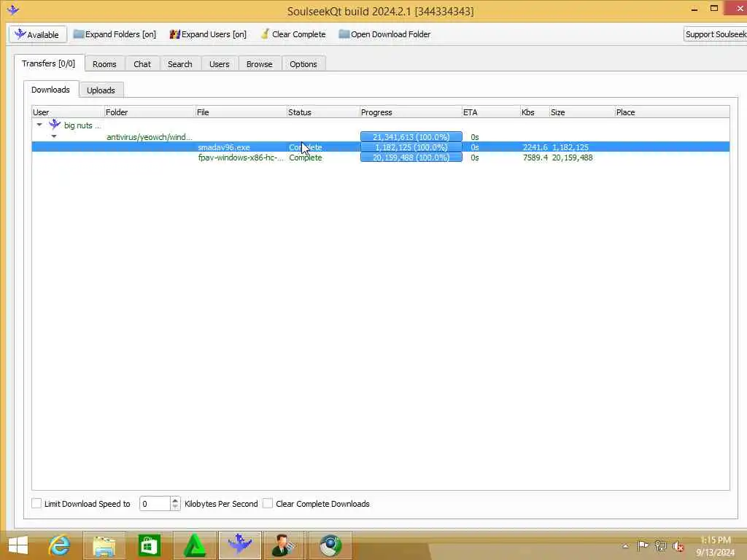Click taskbar clock showing 9/13/2024
The width and height of the screenshot is (747, 560).
click(x=715, y=546)
